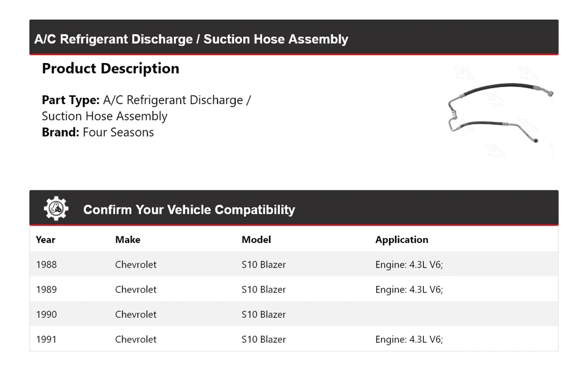Click the Four Seasons brand name
The image size is (588, 371).
pyautogui.click(x=118, y=132)
